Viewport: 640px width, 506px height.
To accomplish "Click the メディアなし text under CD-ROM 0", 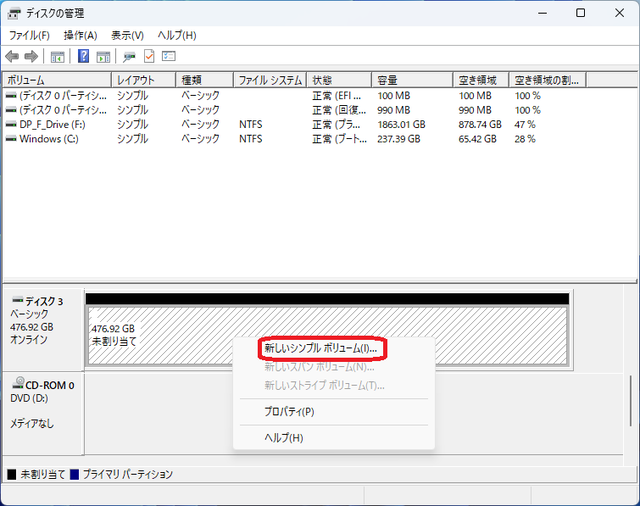I will click(x=32, y=424).
